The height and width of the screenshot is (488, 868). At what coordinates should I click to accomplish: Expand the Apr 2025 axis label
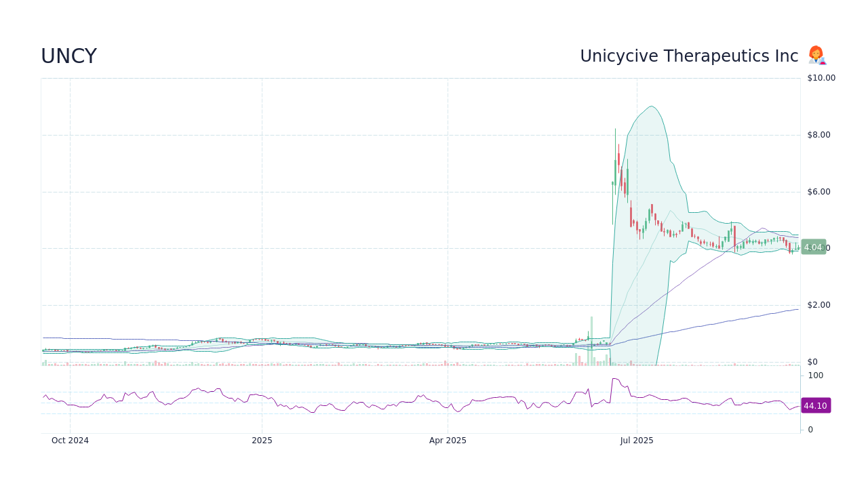pyautogui.click(x=448, y=440)
